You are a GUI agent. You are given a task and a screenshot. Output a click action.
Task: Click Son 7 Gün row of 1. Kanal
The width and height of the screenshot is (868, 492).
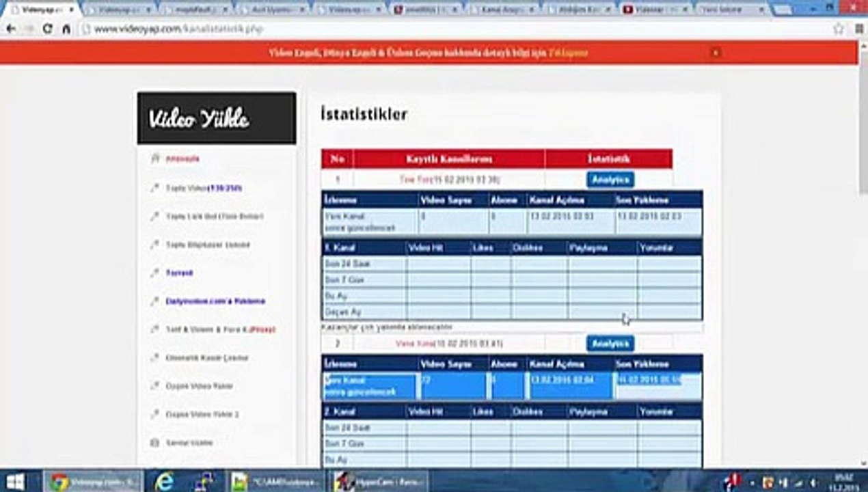pyautogui.click(x=512, y=279)
